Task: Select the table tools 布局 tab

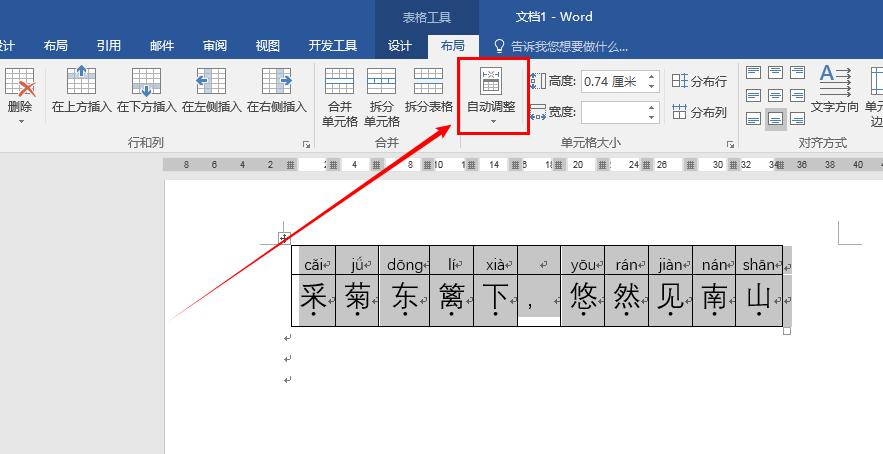Action: [x=453, y=46]
